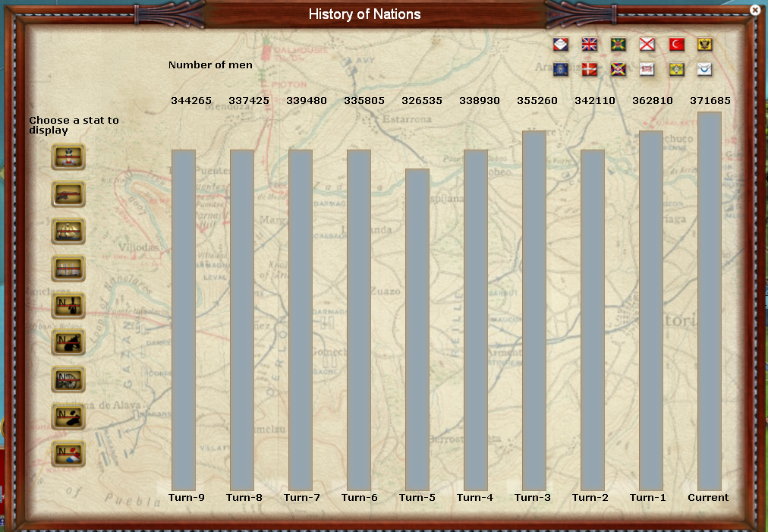This screenshot has width=768, height=532.
Task: Click the value 342110 above Turn-2
Action: click(x=595, y=101)
